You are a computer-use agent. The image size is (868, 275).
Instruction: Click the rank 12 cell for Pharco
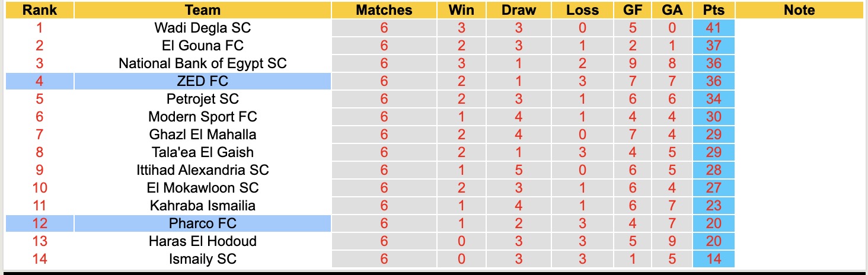pos(40,223)
